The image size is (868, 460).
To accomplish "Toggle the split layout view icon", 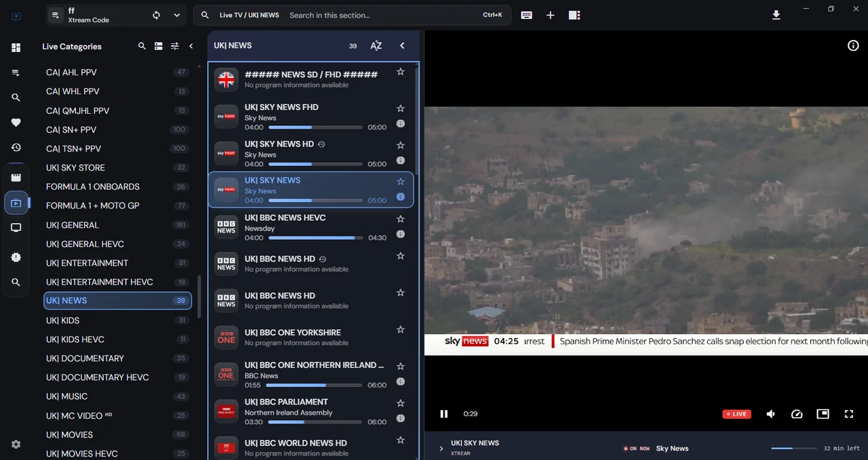I will pos(574,15).
